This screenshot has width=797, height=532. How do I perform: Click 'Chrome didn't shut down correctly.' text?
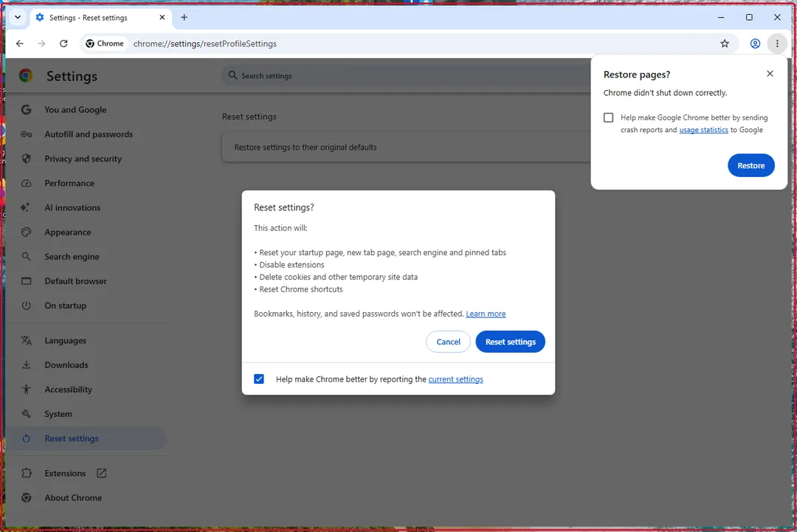pos(665,93)
